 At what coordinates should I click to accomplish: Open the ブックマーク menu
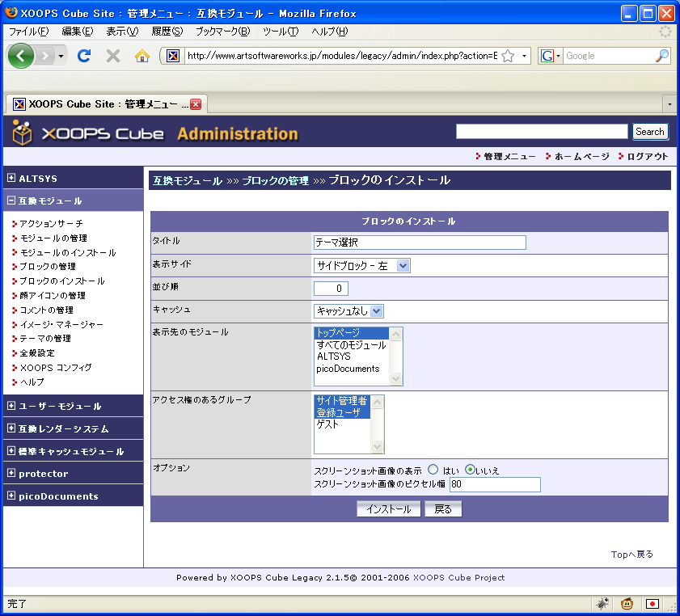(223, 32)
